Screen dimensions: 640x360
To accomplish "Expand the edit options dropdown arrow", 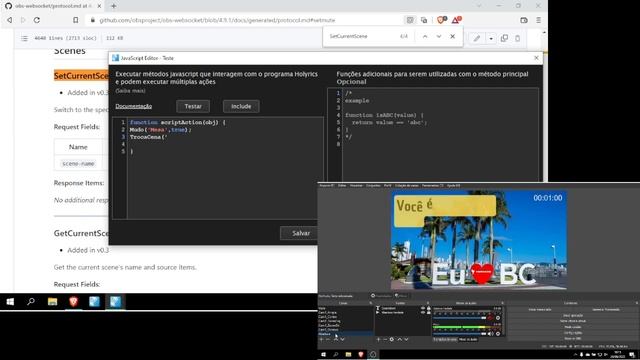I will coord(491,38).
